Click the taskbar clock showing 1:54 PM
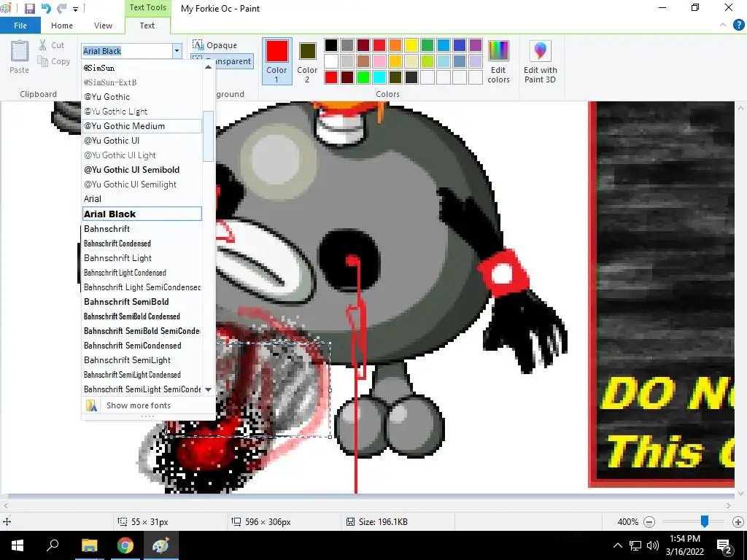This screenshot has width=747, height=560. pyautogui.click(x=684, y=545)
